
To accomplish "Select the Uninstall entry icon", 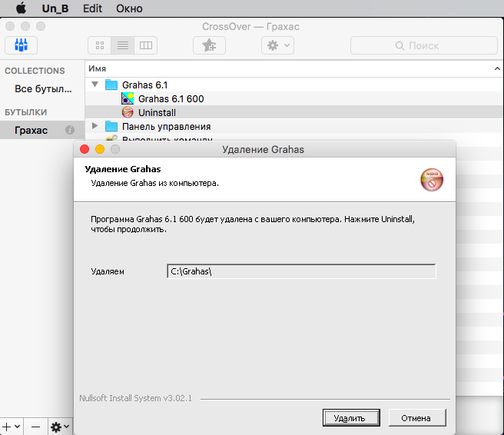I will pyautogui.click(x=128, y=112).
